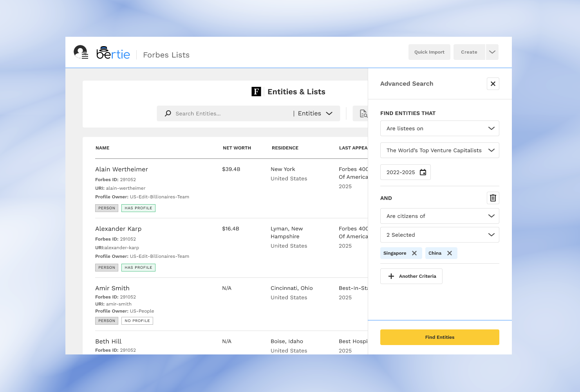Open the advanced search document icon
Viewport: 580px width, 392px height.
pos(363,113)
